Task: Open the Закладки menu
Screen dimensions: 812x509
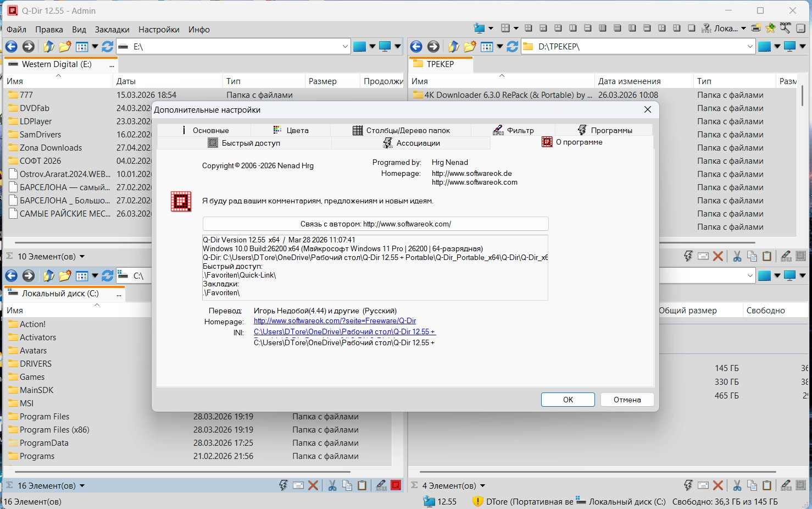Action: [x=112, y=30]
